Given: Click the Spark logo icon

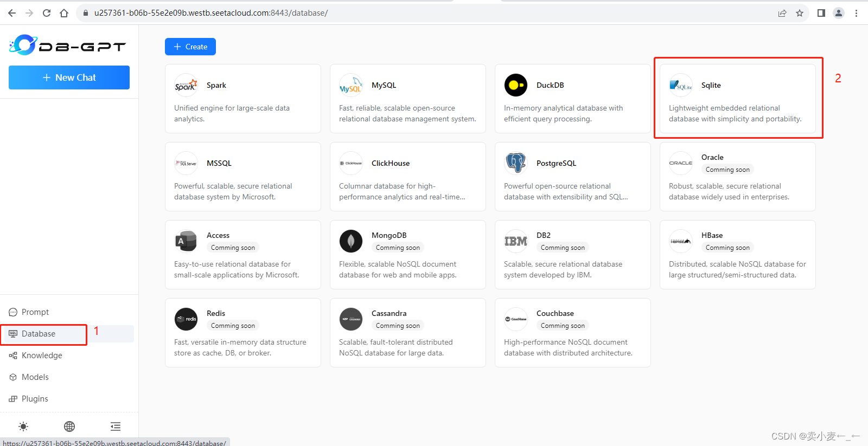Looking at the screenshot, I should 186,85.
